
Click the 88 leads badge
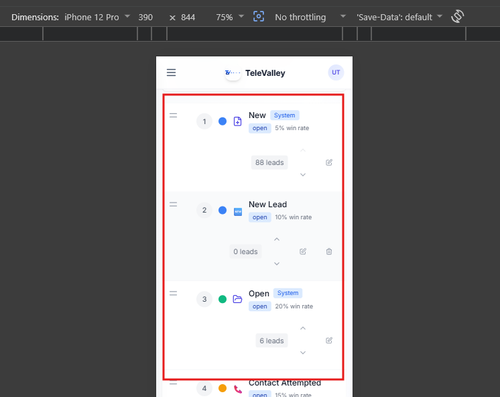269,162
